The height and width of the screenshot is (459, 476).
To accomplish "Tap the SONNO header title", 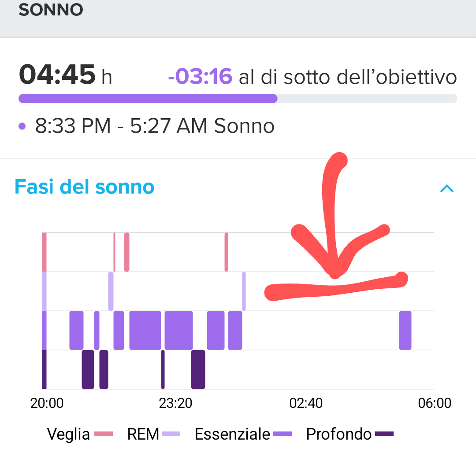I will 51,10.
